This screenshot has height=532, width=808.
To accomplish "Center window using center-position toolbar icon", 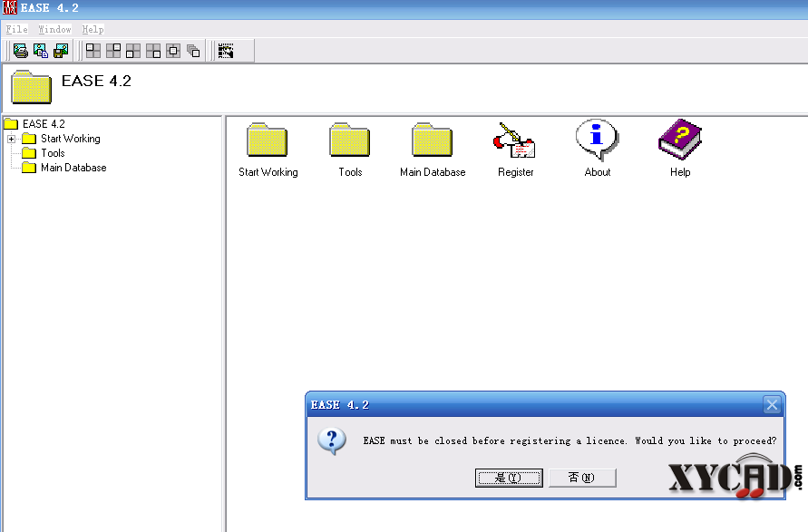I will click(x=173, y=51).
